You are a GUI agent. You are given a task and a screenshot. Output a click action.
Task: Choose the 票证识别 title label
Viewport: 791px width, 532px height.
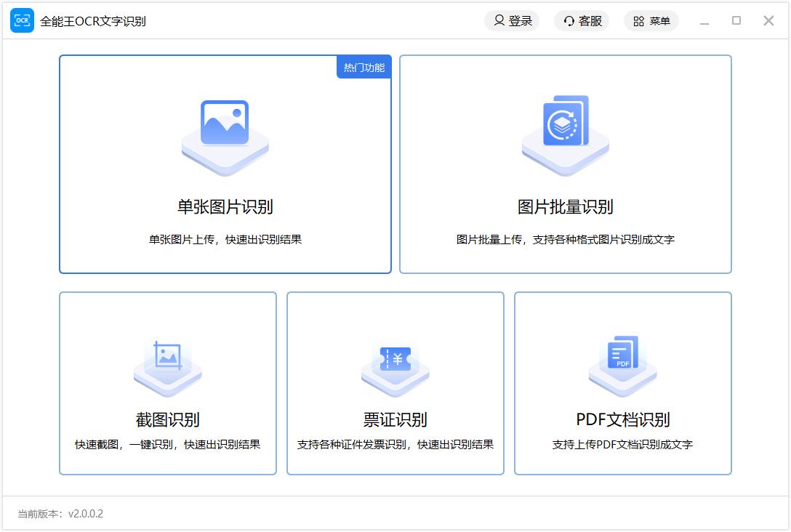click(395, 420)
